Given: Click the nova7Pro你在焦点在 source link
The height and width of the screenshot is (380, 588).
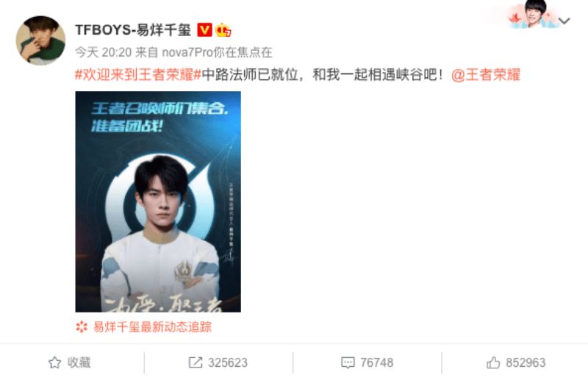Looking at the screenshot, I should coord(217,52).
